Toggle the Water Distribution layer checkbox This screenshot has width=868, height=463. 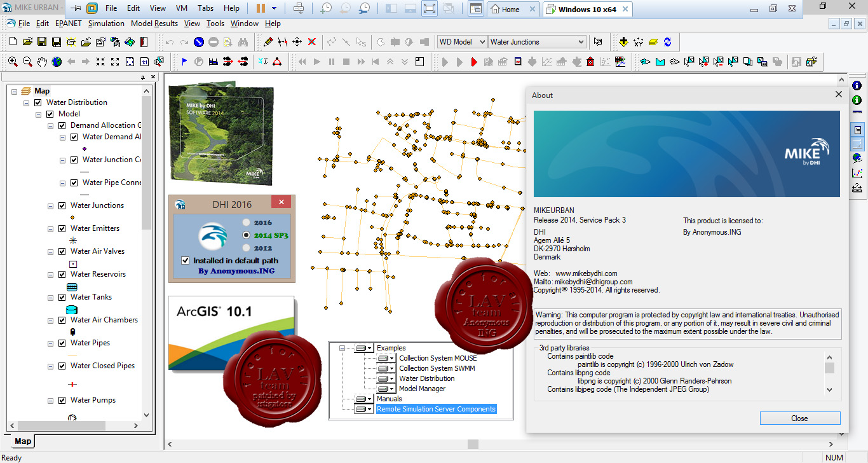tap(38, 102)
